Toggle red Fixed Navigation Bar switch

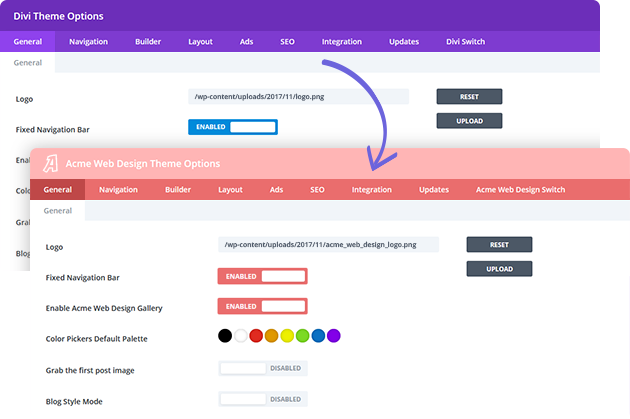262,276
